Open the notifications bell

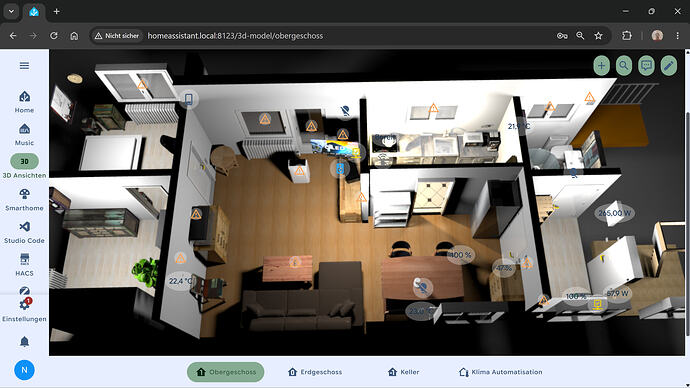click(24, 342)
